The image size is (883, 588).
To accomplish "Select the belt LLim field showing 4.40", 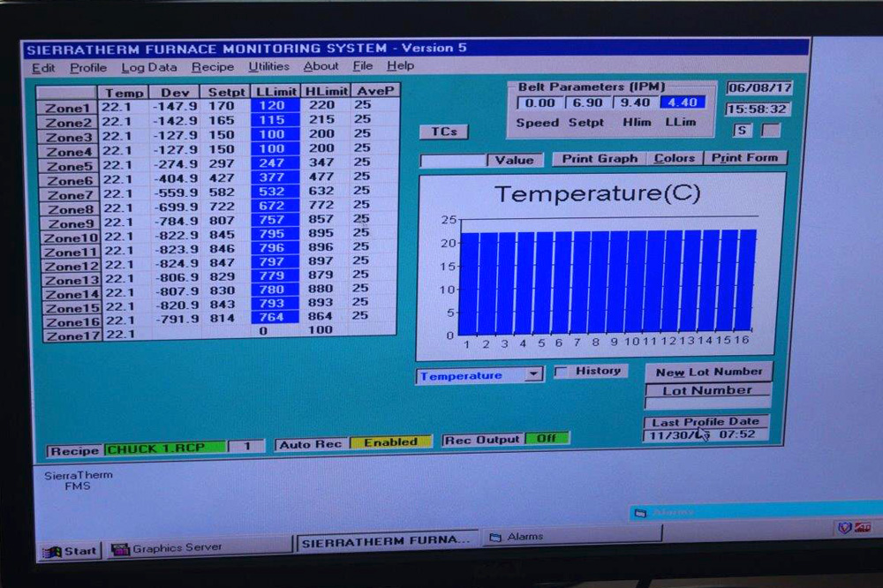I will (x=682, y=102).
